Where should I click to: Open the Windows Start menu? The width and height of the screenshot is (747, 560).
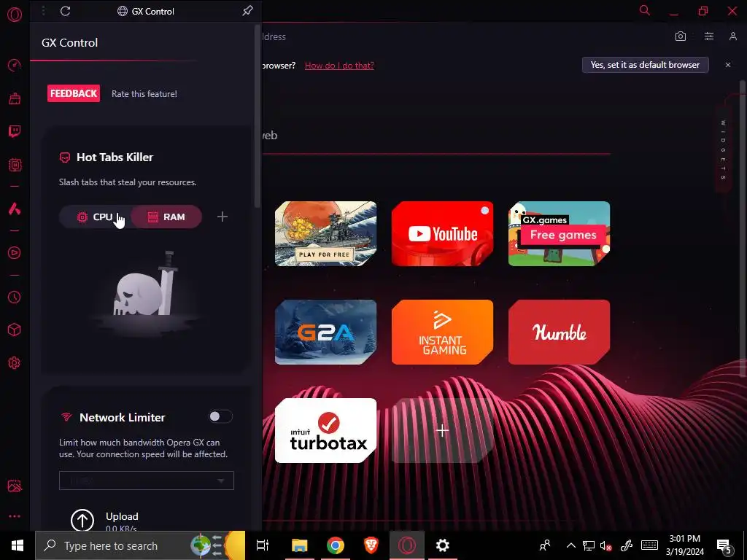pyautogui.click(x=18, y=545)
